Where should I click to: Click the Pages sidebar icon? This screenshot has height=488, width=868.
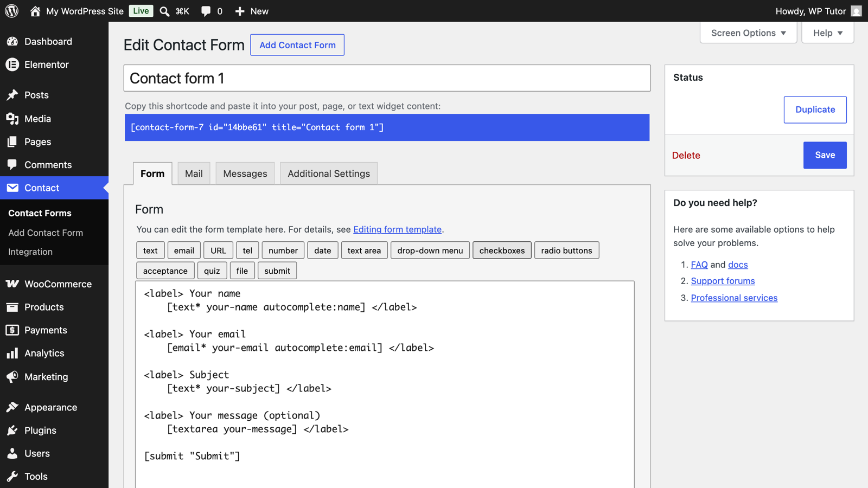tap(12, 142)
